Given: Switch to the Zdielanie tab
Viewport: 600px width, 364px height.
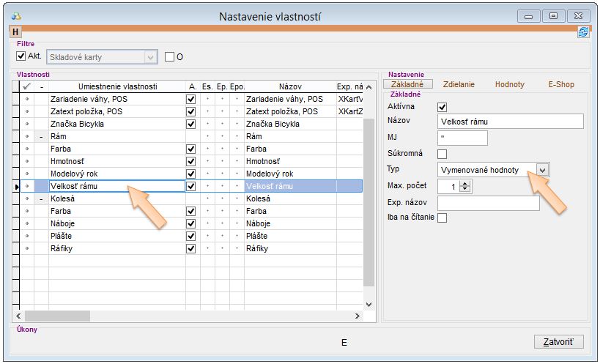Looking at the screenshot, I should point(459,84).
